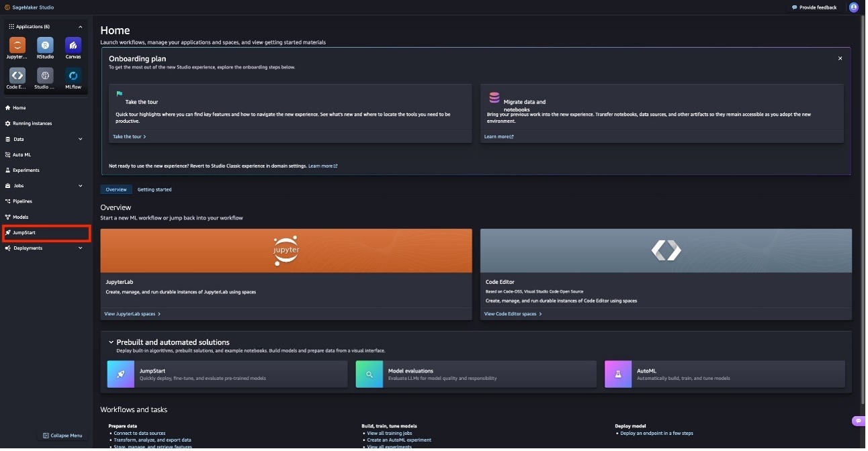Screen dimensions: 868x451
Task: Click Deploy an endpoint in a few steps
Action: [656, 434]
